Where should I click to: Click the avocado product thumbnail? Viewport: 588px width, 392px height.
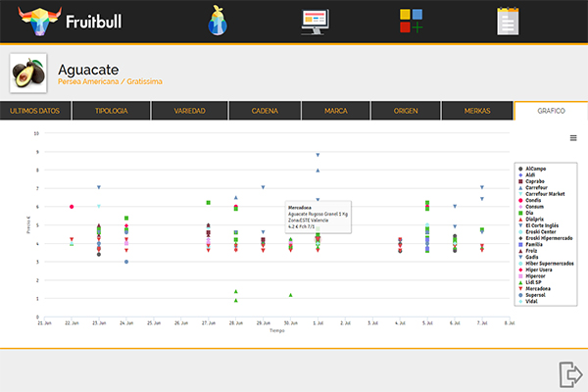pyautogui.click(x=28, y=73)
